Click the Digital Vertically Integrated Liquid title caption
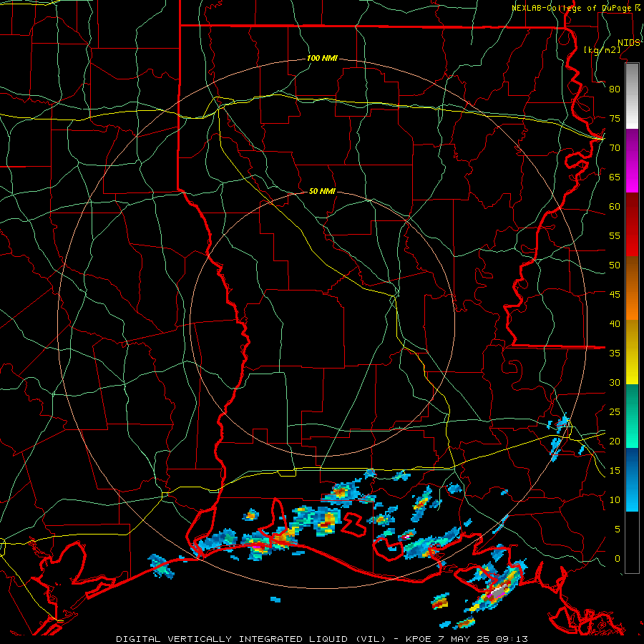Viewport: 644px width, 644px height. tap(321, 639)
